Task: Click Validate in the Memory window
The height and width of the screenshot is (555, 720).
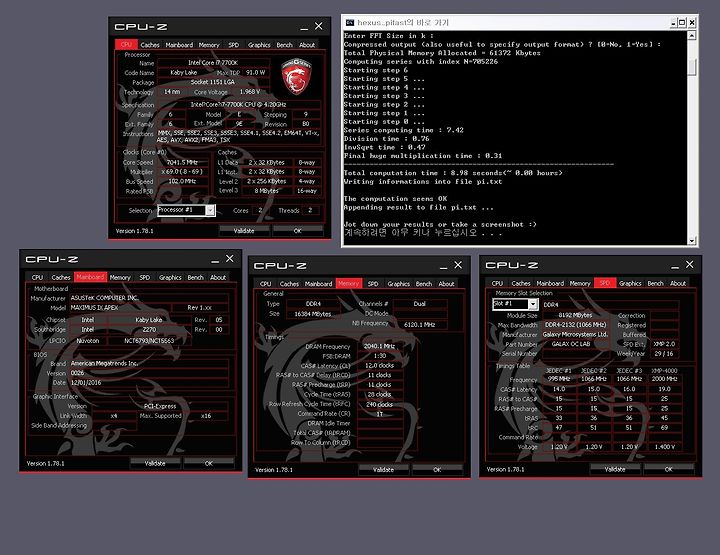Action: 383,470
